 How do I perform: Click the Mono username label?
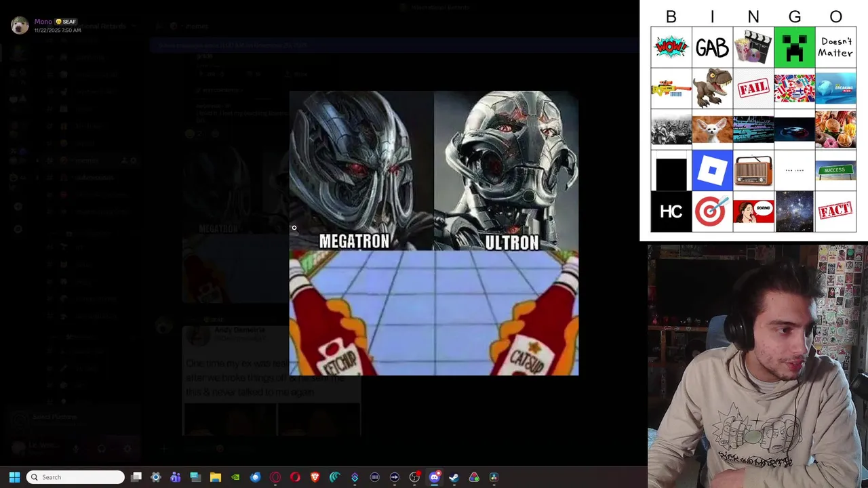(43, 22)
